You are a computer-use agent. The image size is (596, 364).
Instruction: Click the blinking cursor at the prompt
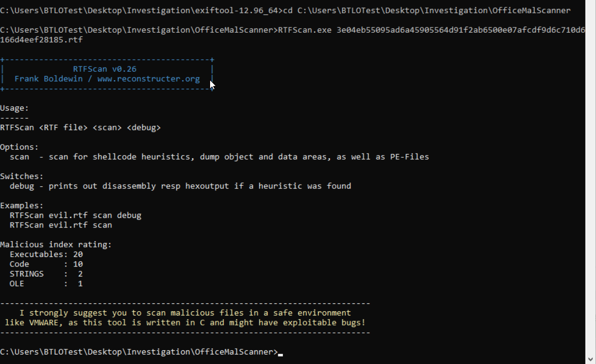(x=281, y=353)
